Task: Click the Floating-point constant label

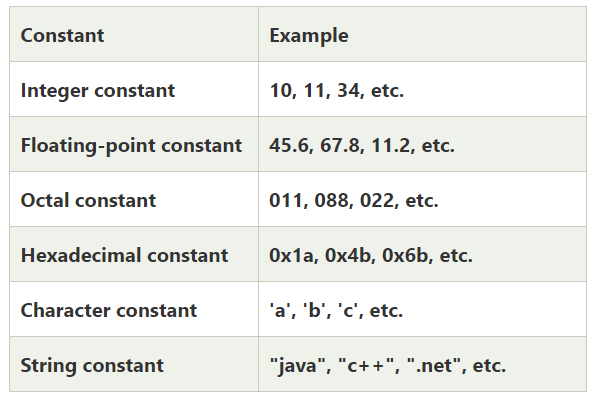Action: tap(131, 146)
